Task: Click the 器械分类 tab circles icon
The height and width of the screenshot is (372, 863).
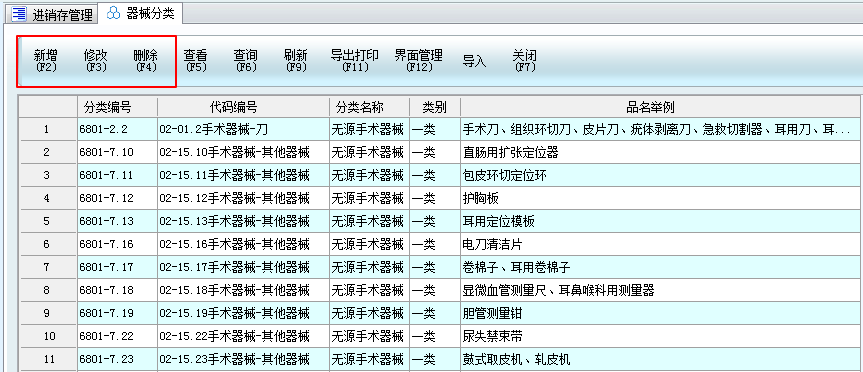Action: [x=113, y=13]
